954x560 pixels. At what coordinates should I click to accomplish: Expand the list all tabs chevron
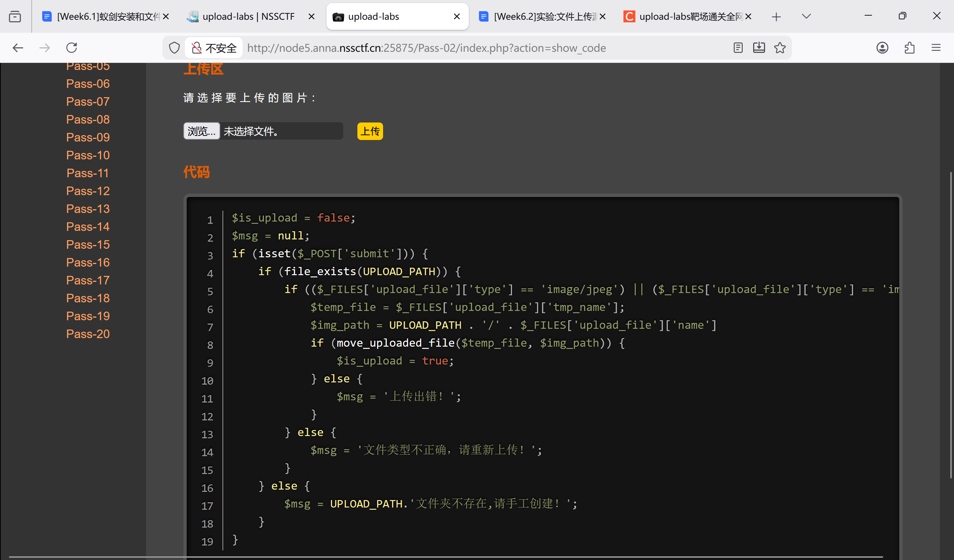click(x=806, y=16)
